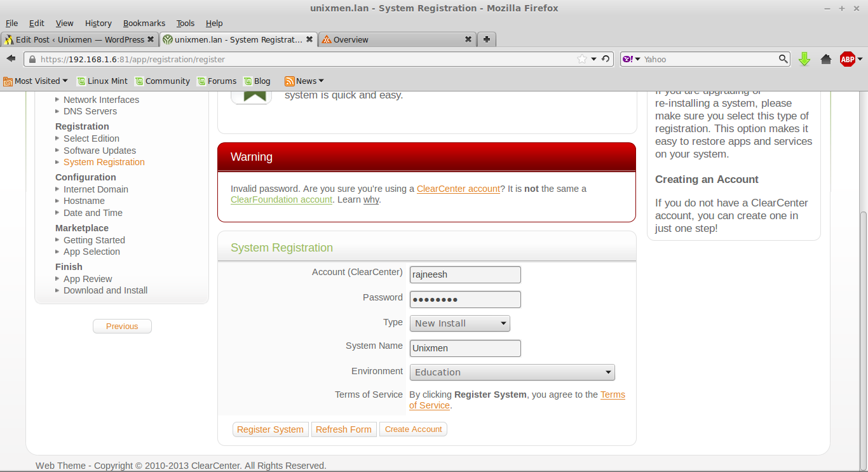
Task: Select Download and Install in the sidebar
Action: 105,290
